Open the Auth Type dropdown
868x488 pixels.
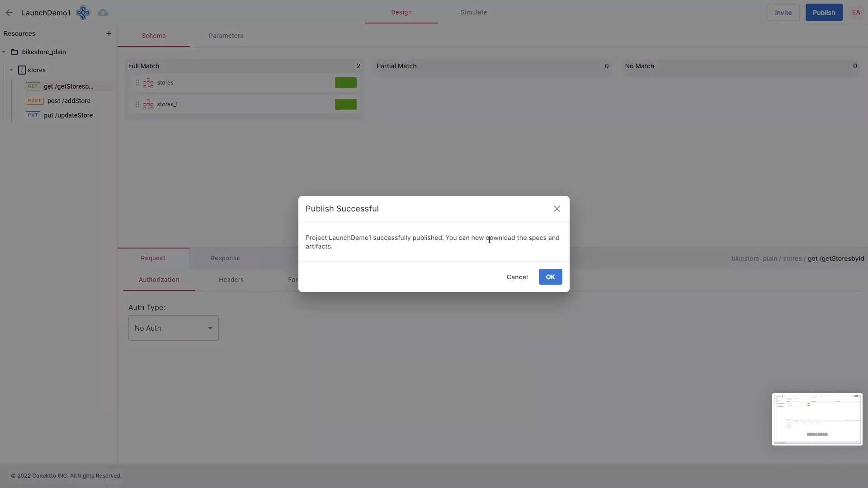(173, 328)
